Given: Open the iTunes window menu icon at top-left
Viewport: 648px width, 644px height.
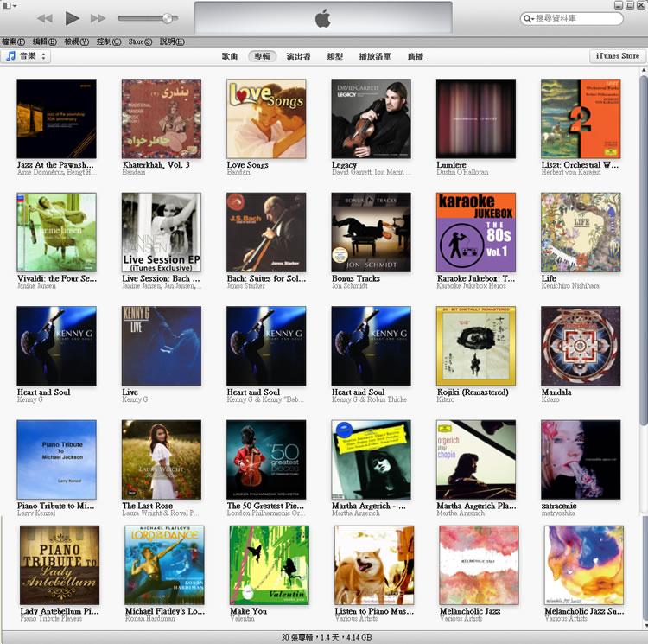Looking at the screenshot, I should tap(10, 6).
